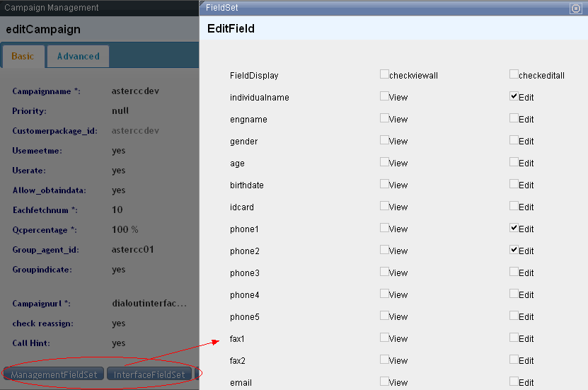Switch to the Advanced tab
The height and width of the screenshot is (390, 588).
[78, 57]
